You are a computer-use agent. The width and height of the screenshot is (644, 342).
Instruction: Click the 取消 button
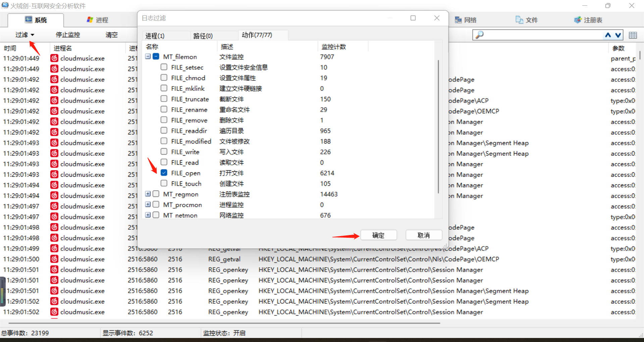point(424,235)
